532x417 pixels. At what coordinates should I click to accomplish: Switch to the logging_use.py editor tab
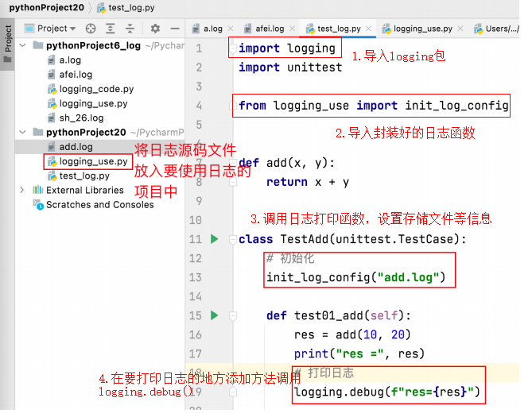point(422,29)
